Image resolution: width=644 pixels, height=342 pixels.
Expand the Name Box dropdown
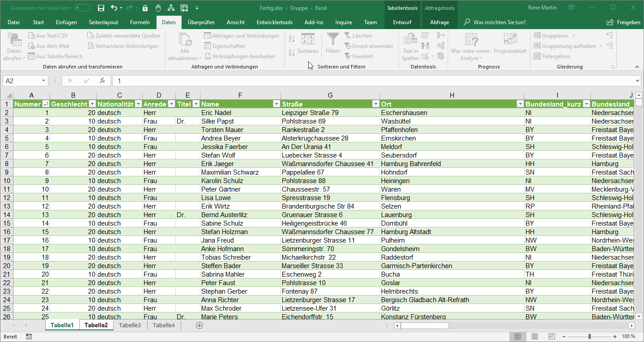[43, 81]
